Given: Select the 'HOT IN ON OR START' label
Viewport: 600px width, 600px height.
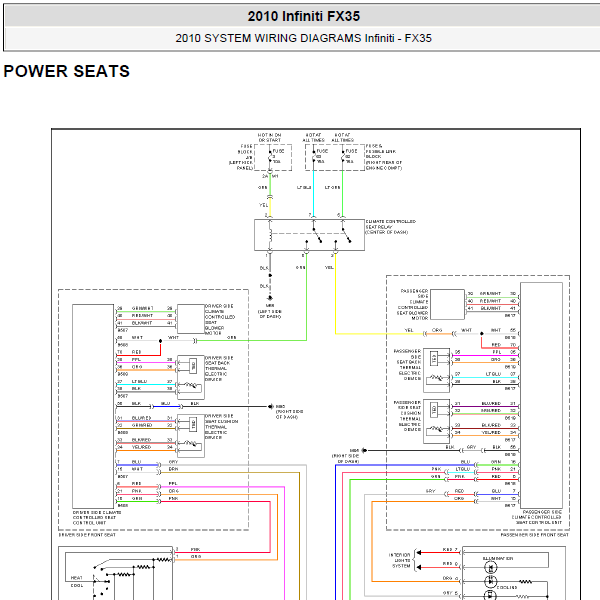Looking at the screenshot, I should pyautogui.click(x=269, y=138).
